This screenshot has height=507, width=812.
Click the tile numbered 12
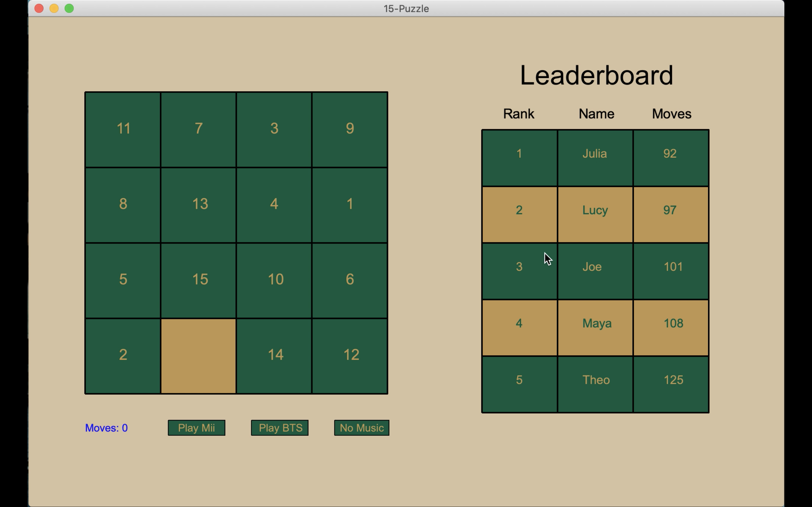[x=350, y=356]
